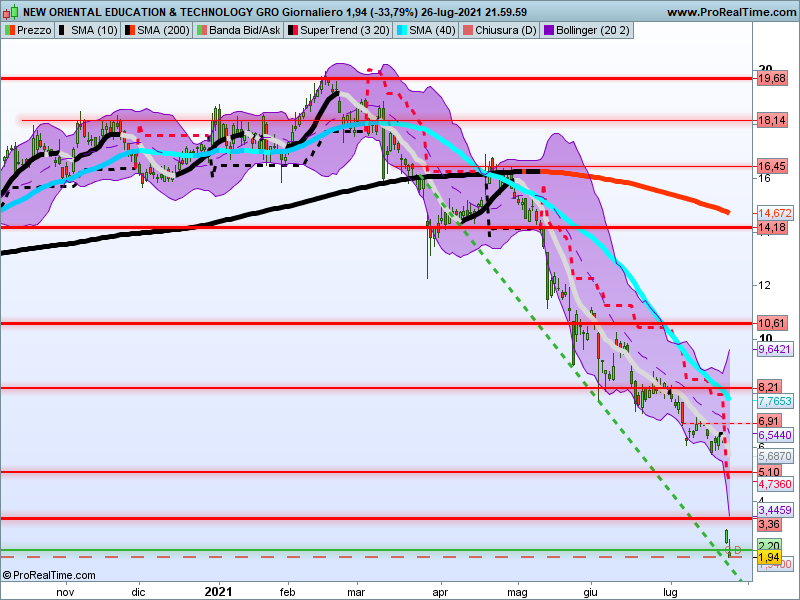The image size is (800, 600).
Task: Click the giu label on time axis
Action: (x=590, y=592)
